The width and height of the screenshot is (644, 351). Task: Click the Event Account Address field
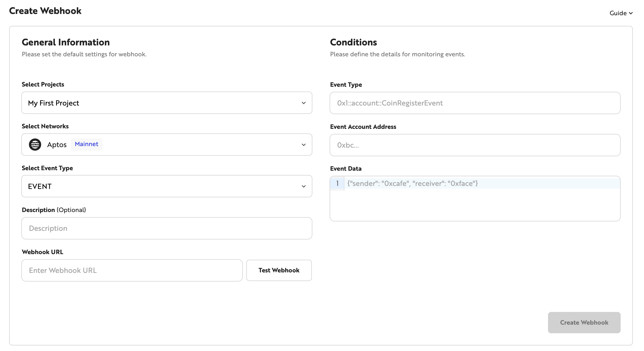point(475,145)
